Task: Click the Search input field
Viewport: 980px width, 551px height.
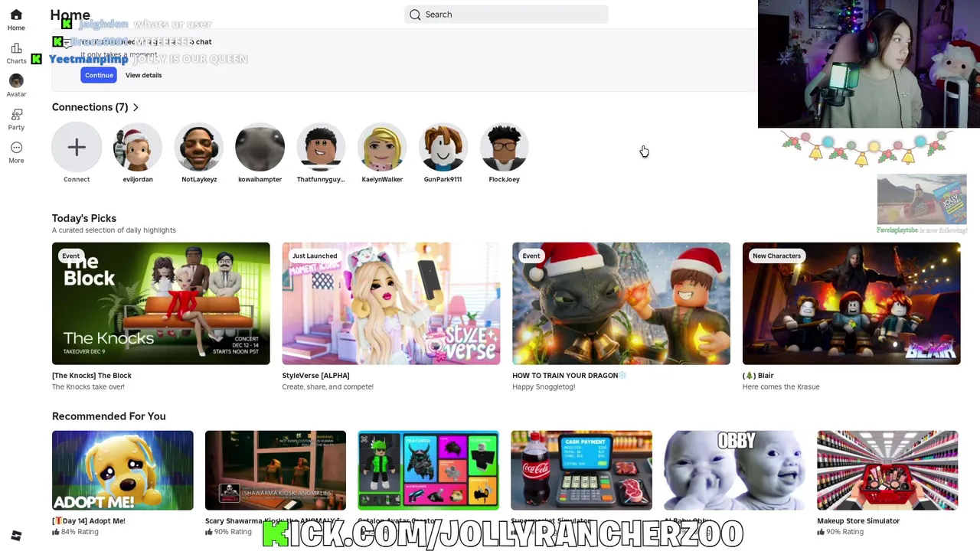Action: point(506,15)
